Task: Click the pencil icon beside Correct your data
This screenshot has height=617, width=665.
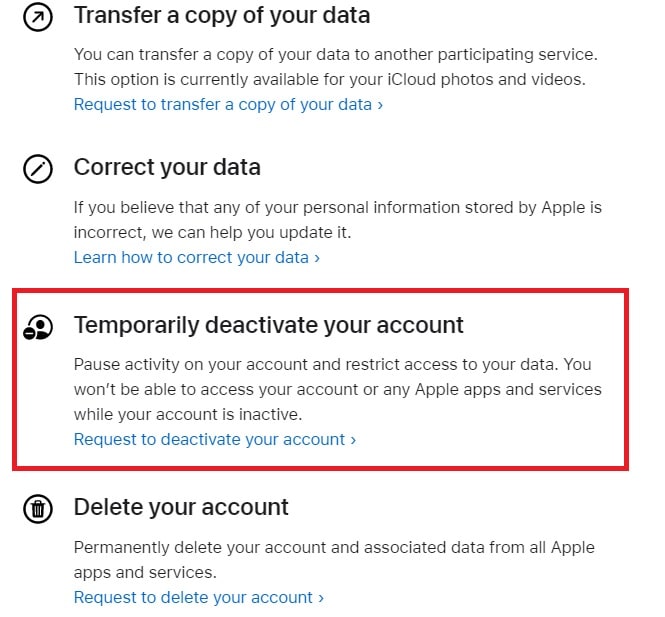Action: 38,169
